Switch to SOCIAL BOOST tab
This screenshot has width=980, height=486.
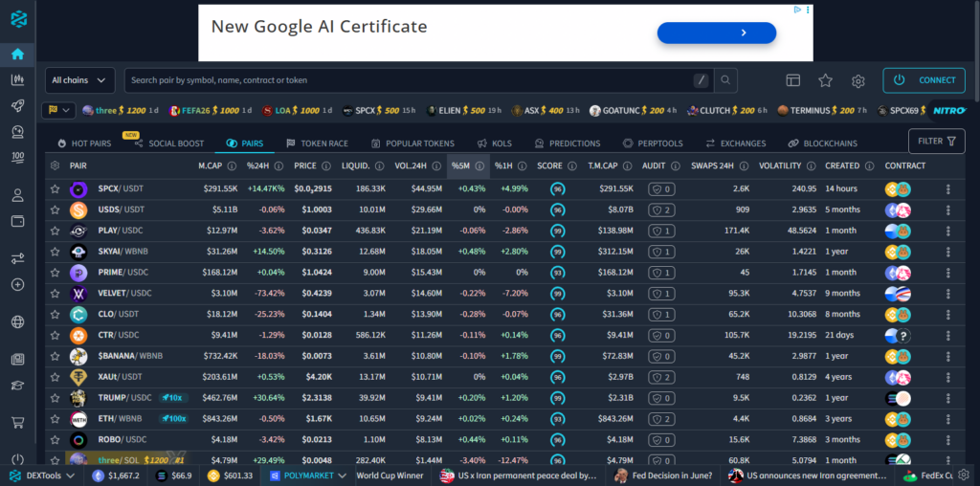tap(168, 144)
